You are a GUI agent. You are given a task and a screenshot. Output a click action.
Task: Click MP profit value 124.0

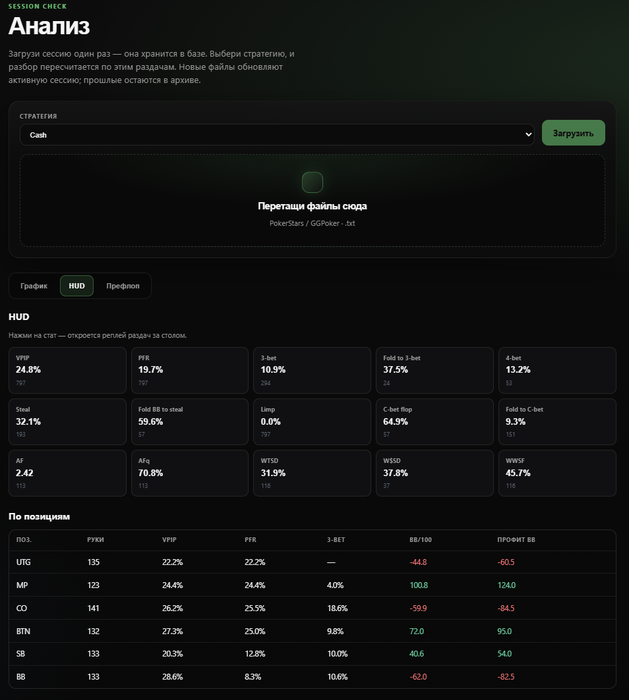(506, 585)
